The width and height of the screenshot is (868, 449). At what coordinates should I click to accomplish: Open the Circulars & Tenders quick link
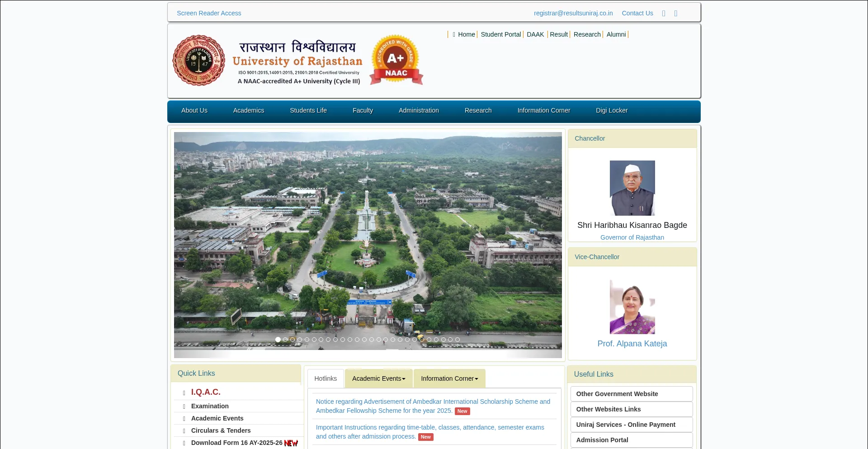click(221, 430)
